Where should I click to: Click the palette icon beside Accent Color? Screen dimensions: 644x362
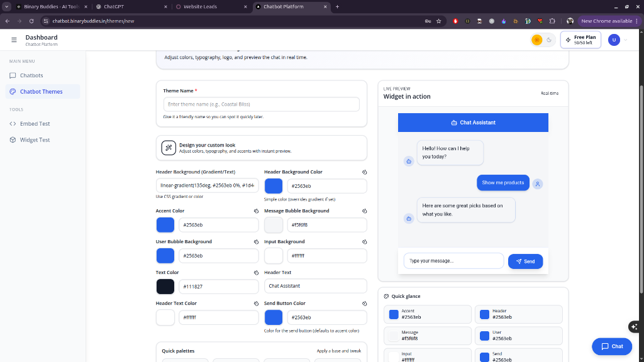coord(256,211)
